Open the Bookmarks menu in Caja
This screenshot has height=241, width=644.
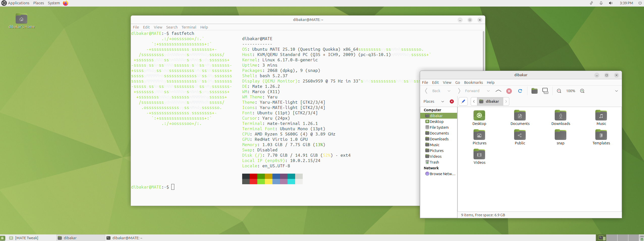[x=473, y=83]
